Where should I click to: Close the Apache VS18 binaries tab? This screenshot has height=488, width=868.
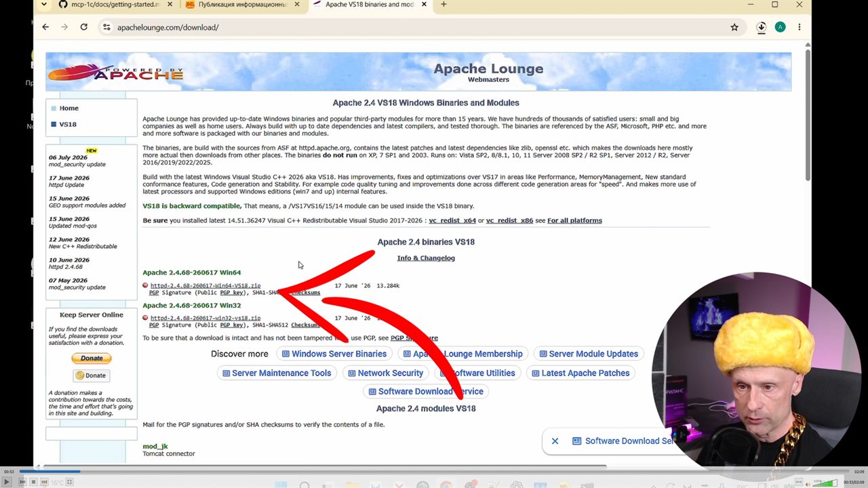pyautogui.click(x=425, y=5)
